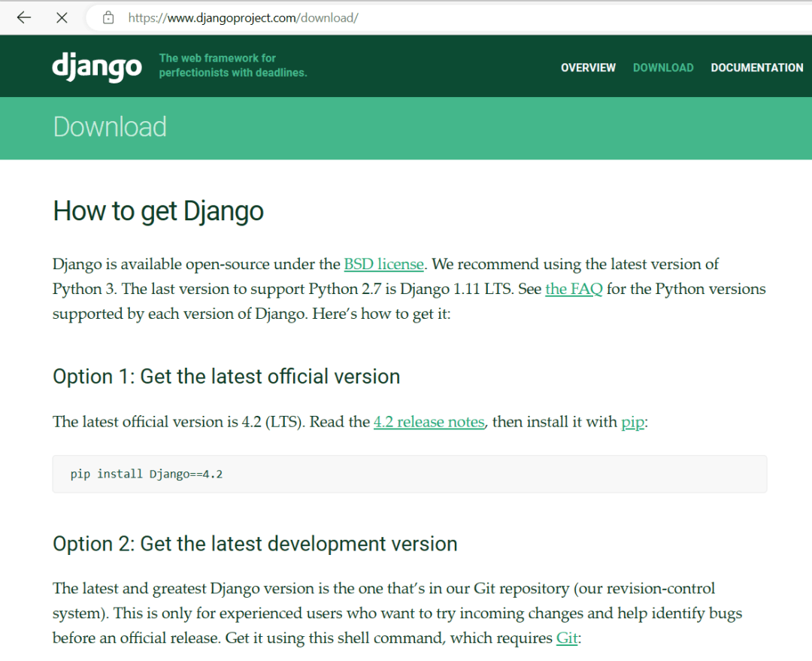This screenshot has width=812, height=661.
Task: Click the Option 1 latest official version heading
Action: pos(226,376)
